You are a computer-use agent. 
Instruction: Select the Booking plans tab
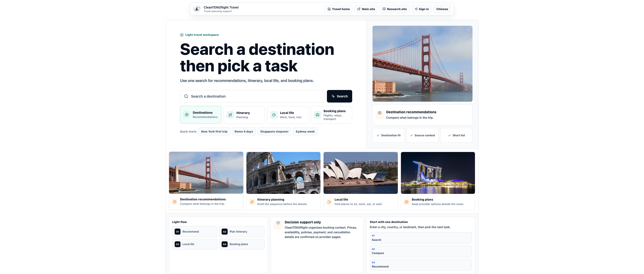(x=331, y=115)
